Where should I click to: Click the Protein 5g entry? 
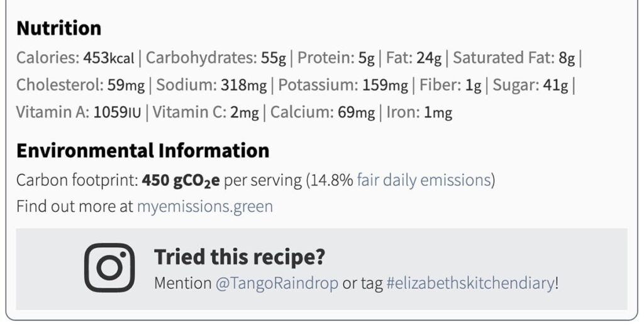336,58
